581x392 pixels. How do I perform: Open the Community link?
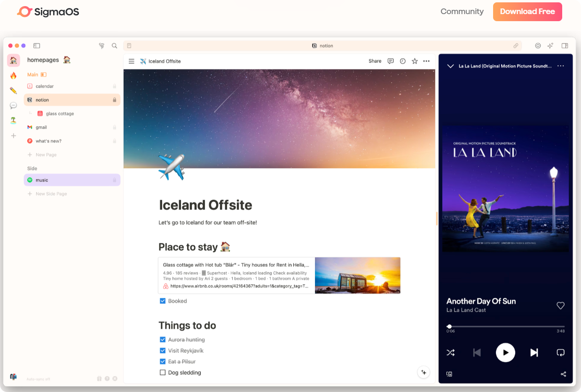click(462, 12)
